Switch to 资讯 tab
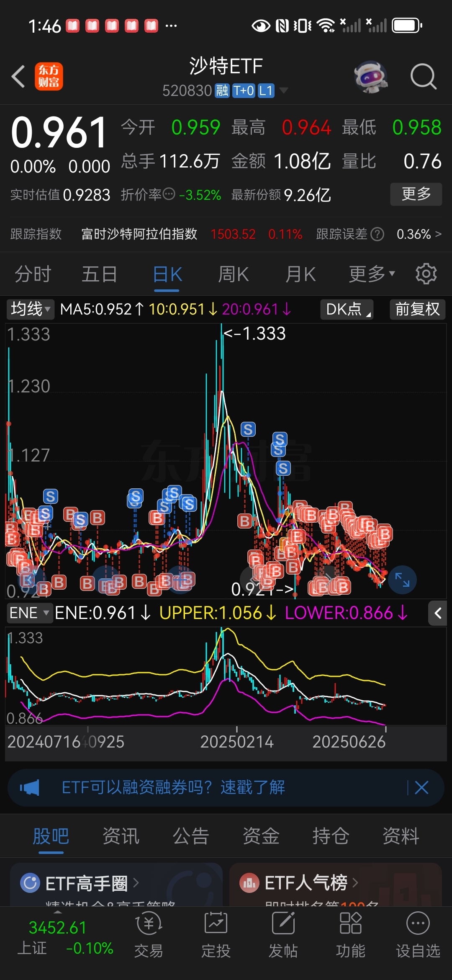Screen dimensions: 452x980 pos(121,836)
